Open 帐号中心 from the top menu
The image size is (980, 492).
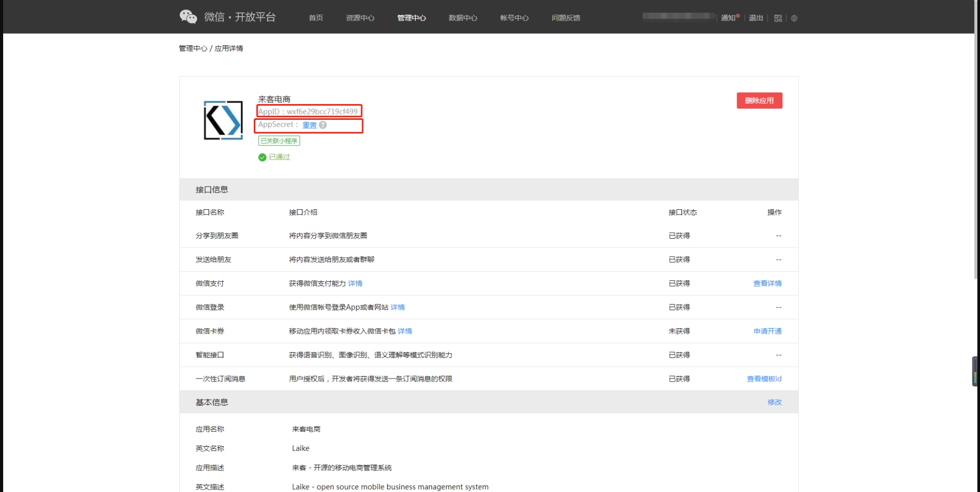point(514,18)
